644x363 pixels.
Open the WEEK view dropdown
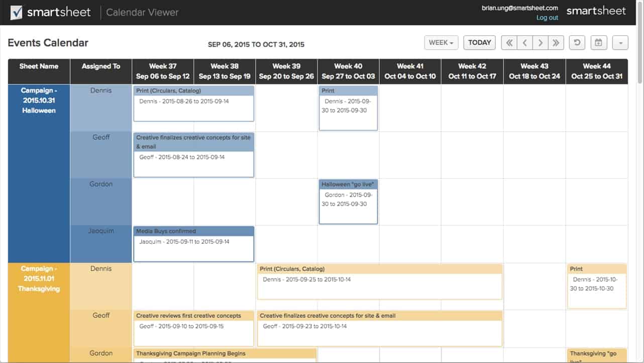coord(441,42)
